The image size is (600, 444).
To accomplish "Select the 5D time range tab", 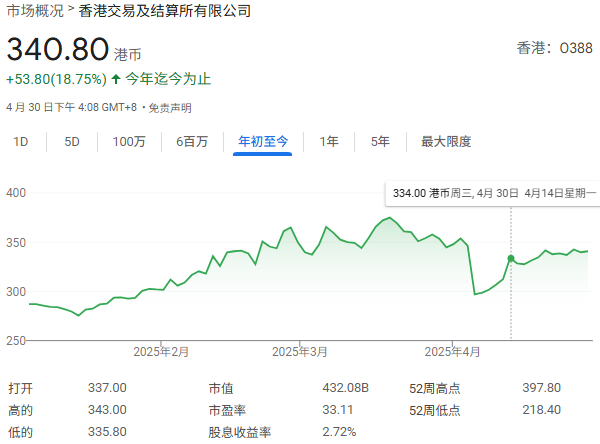I will pyautogui.click(x=72, y=142).
